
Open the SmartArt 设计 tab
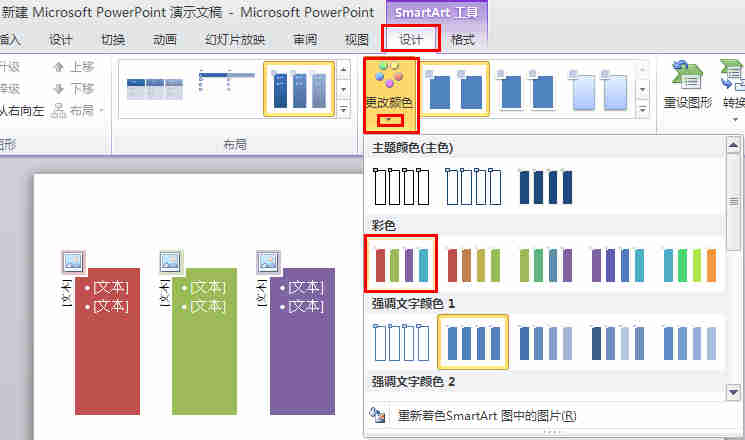pos(411,39)
